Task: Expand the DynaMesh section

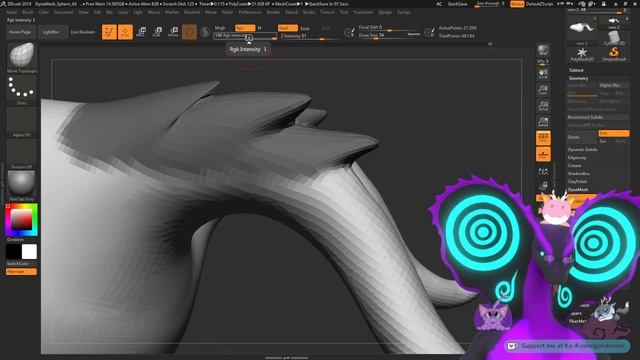Action: click(578, 189)
